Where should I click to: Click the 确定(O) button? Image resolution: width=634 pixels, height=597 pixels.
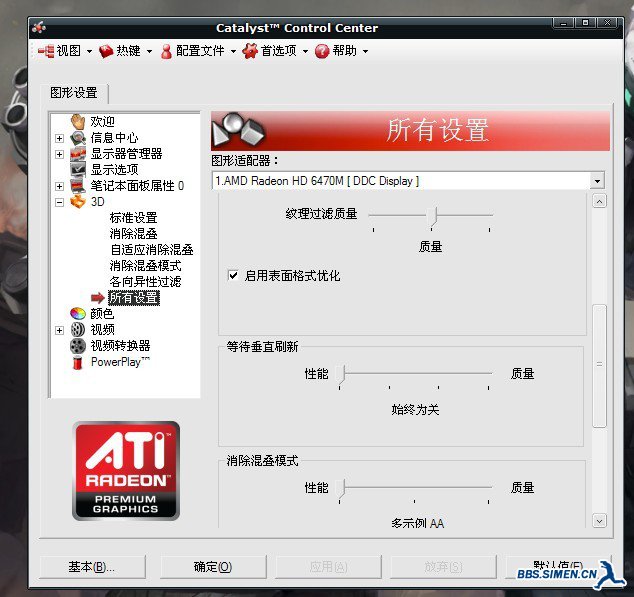click(x=213, y=567)
